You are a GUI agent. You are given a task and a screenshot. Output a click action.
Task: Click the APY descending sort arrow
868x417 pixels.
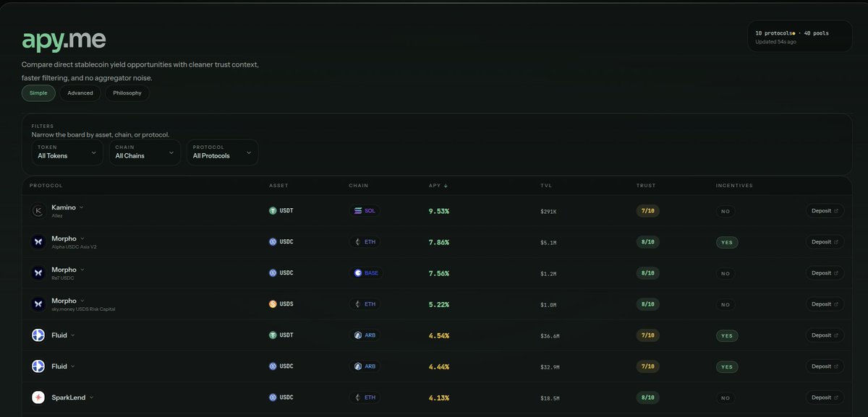pos(446,186)
